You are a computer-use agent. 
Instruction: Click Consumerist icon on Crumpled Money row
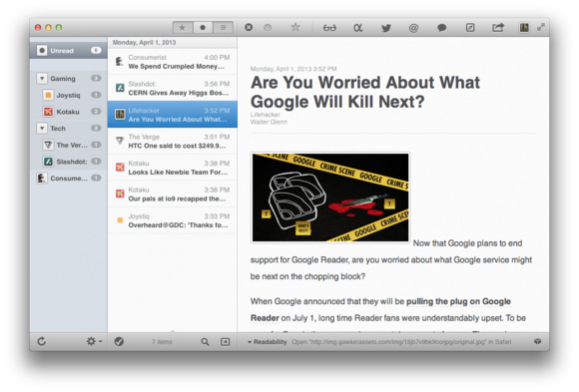[x=119, y=61]
